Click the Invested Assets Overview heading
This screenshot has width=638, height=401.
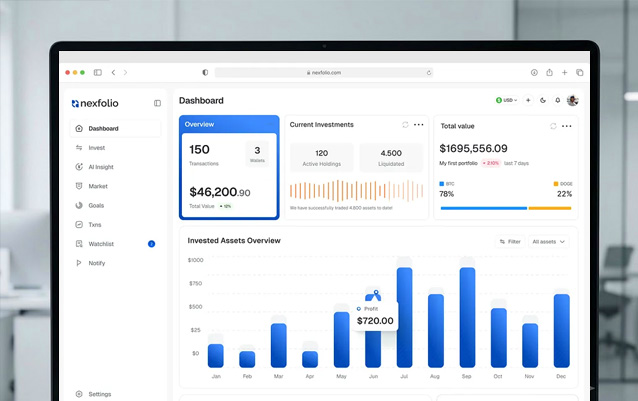[234, 241]
